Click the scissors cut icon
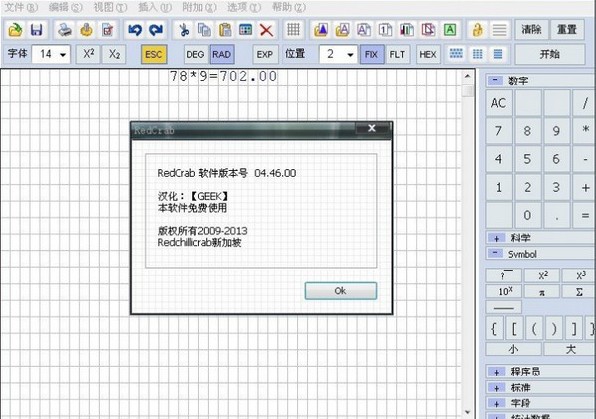Image resolution: width=596 pixels, height=419 pixels. tap(184, 30)
